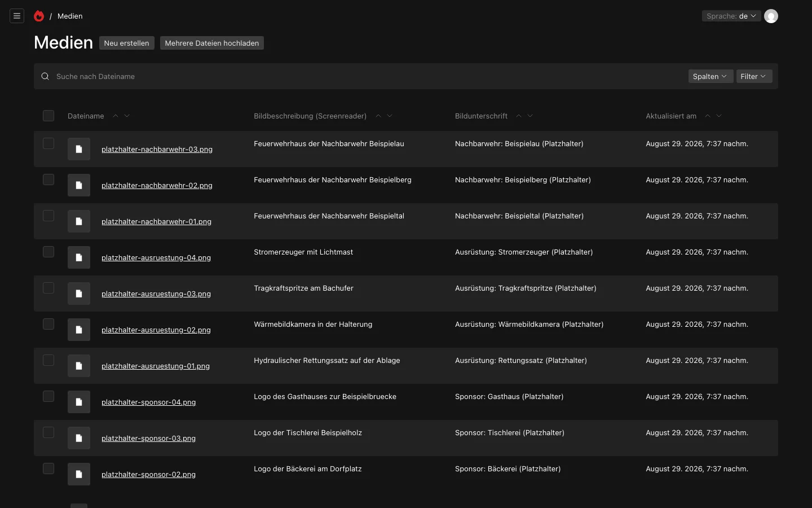Sort Bildbeschreibung column ascending
This screenshot has height=508, width=812.
[378, 116]
